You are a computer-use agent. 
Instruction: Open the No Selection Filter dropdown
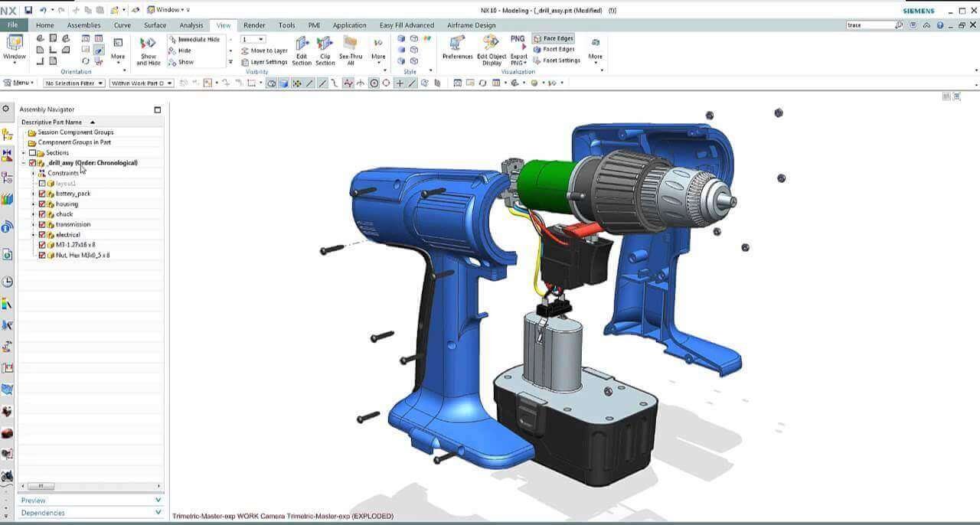[73, 83]
